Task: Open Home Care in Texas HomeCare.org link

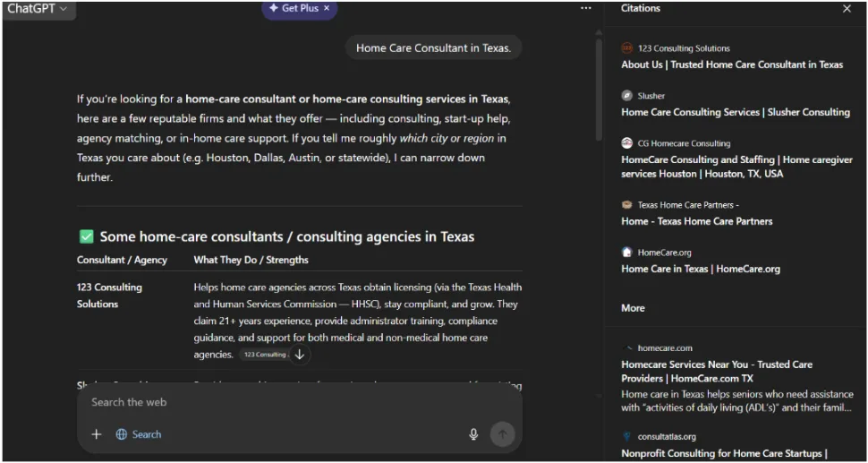Action: (701, 269)
